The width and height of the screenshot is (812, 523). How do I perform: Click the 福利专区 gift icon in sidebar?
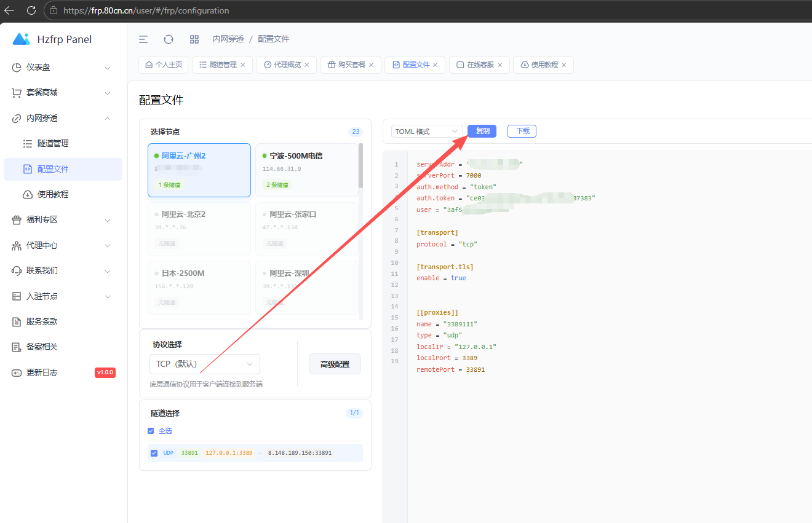[x=17, y=220]
